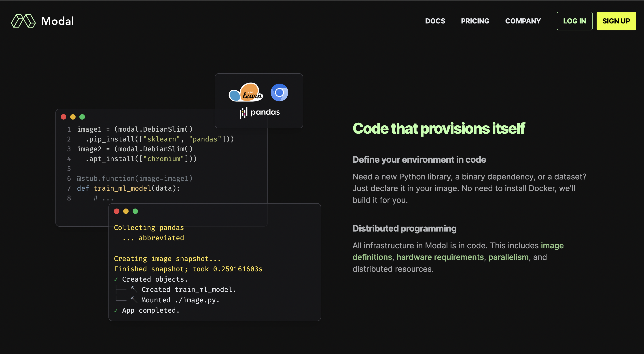Screen dimensions: 644x354
Task: Click subheading 'Define your environment in code'
Action: [419, 160]
